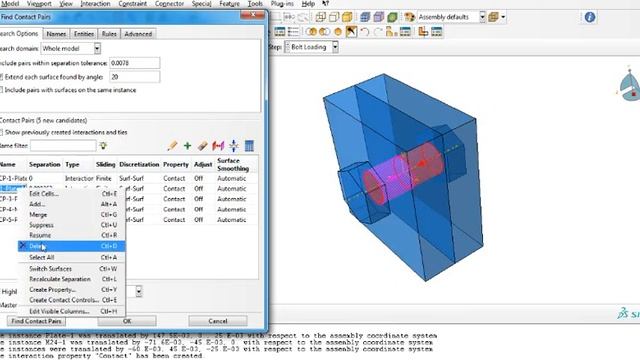
Task: Click the OK button in the dialog
Action: point(127,321)
